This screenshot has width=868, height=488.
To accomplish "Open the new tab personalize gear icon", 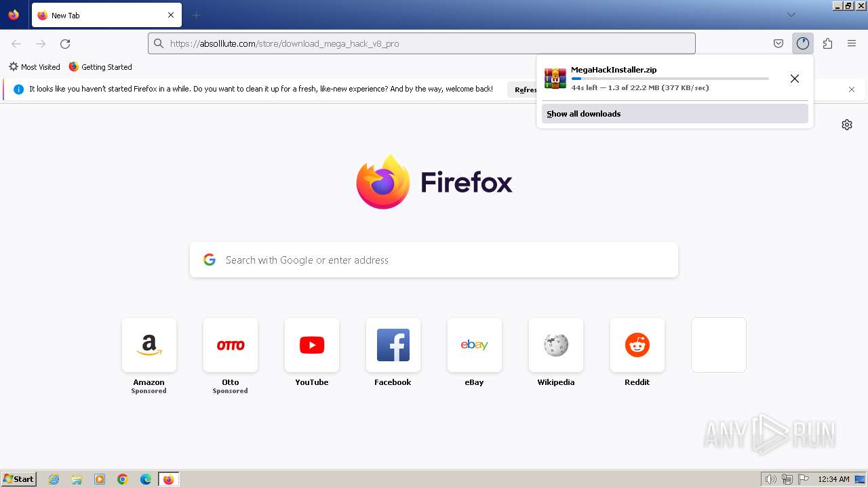I will click(x=847, y=125).
